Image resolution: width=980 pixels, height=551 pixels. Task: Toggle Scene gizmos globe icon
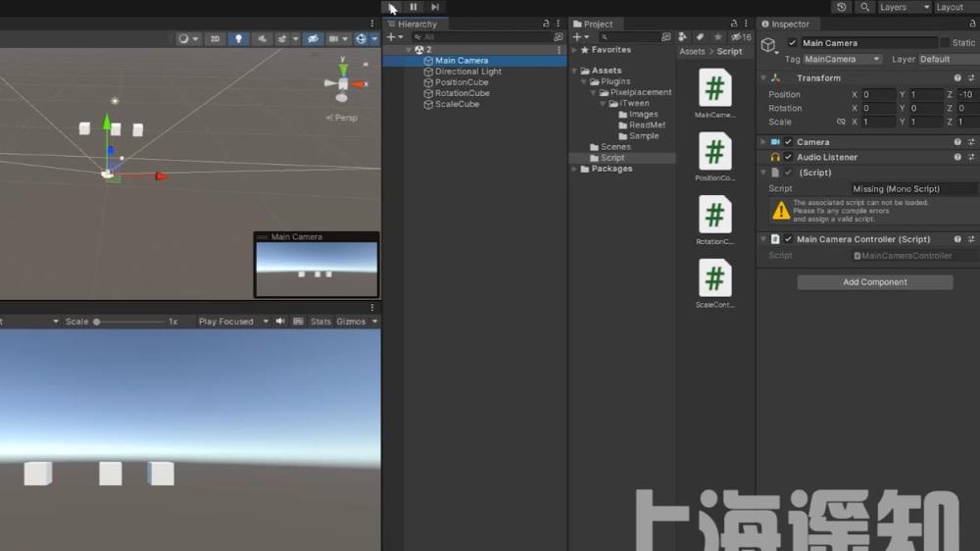(362, 39)
